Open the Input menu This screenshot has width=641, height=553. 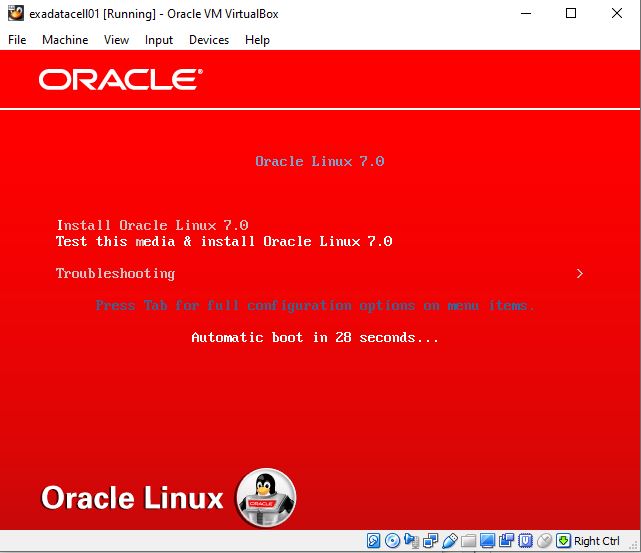(159, 40)
